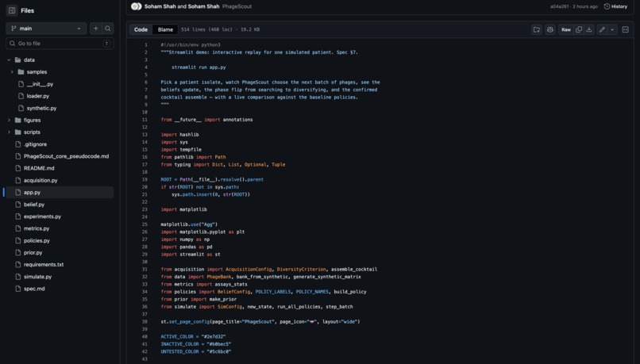Viewport: 640px width, 364px height.
Task: Focus the Go to file field
Action: [60, 43]
